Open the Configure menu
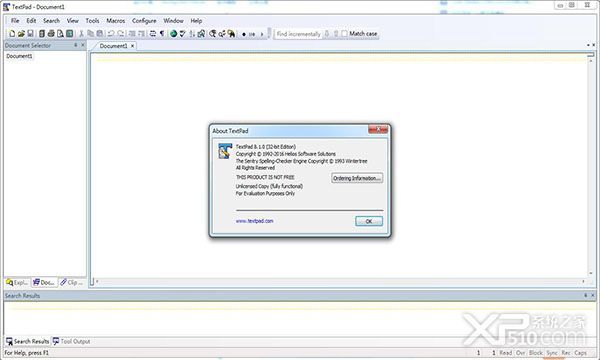Viewport: 600px width, 360px height. (x=144, y=21)
